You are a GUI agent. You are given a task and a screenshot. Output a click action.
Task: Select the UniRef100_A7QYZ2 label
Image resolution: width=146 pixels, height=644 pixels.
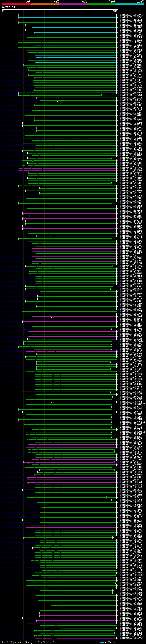click(x=131, y=40)
